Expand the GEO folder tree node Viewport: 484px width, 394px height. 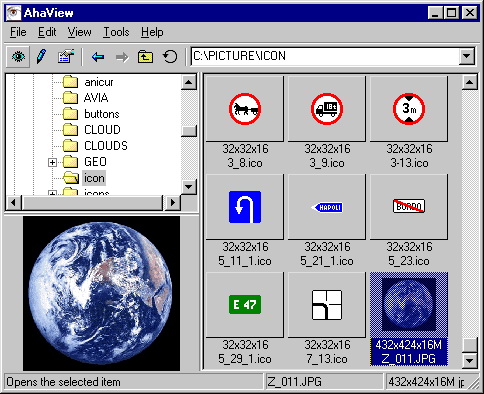tap(52, 162)
